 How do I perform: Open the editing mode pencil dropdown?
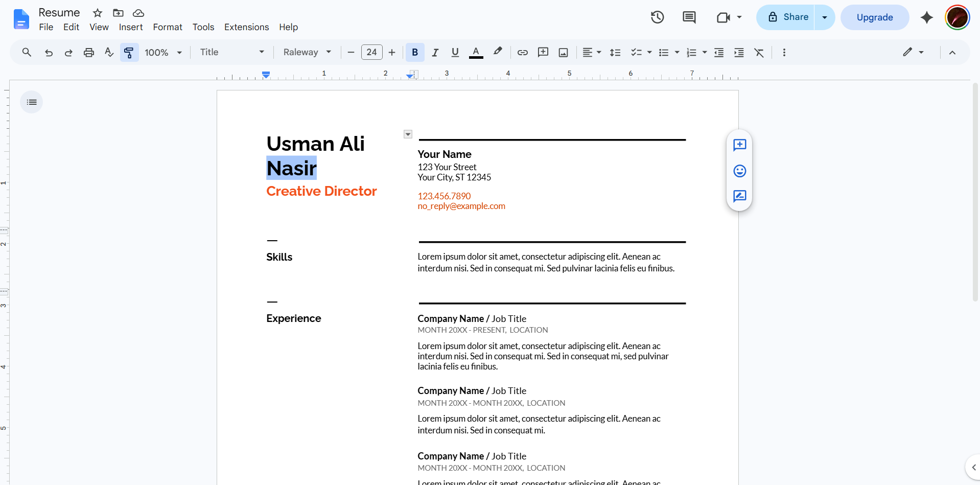[913, 52]
